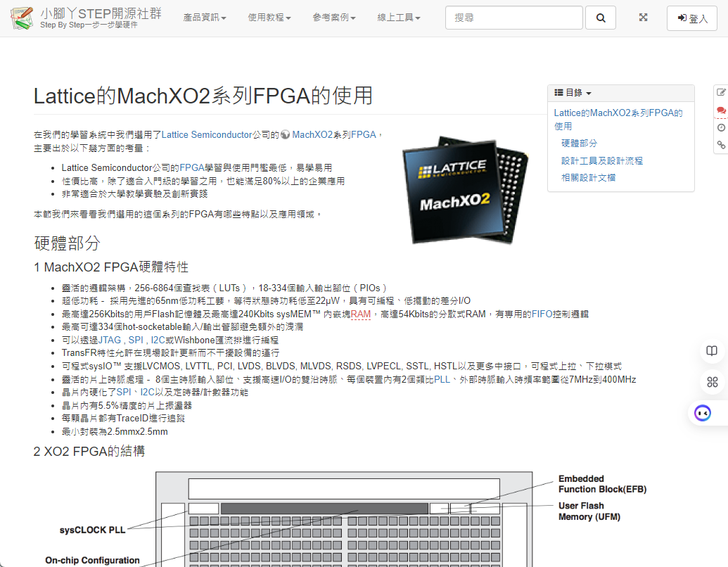Click heading 1 MachXO2 FPGA硬體特性

[x=111, y=267]
